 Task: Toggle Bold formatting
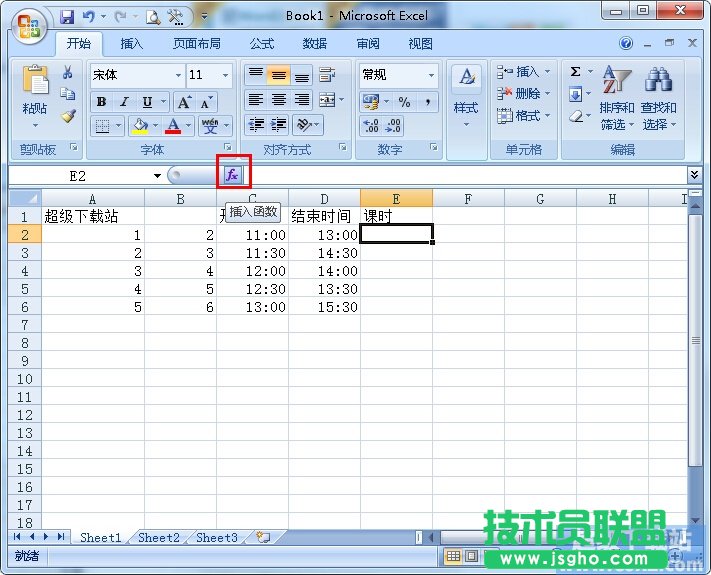(102, 102)
